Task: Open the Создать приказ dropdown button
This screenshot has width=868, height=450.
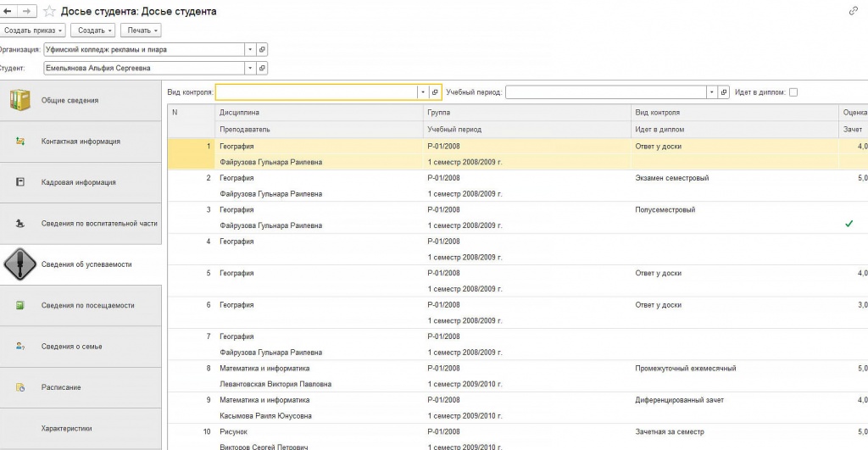Action: (x=33, y=31)
